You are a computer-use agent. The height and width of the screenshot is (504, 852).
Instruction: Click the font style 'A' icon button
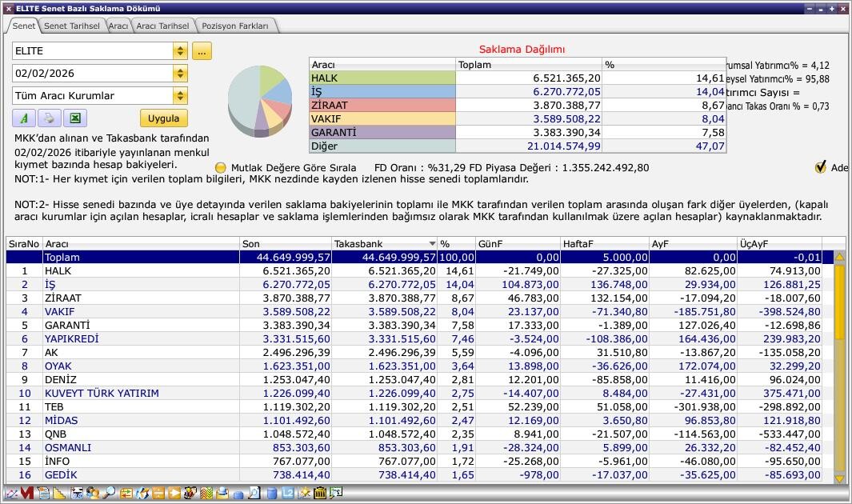(24, 118)
